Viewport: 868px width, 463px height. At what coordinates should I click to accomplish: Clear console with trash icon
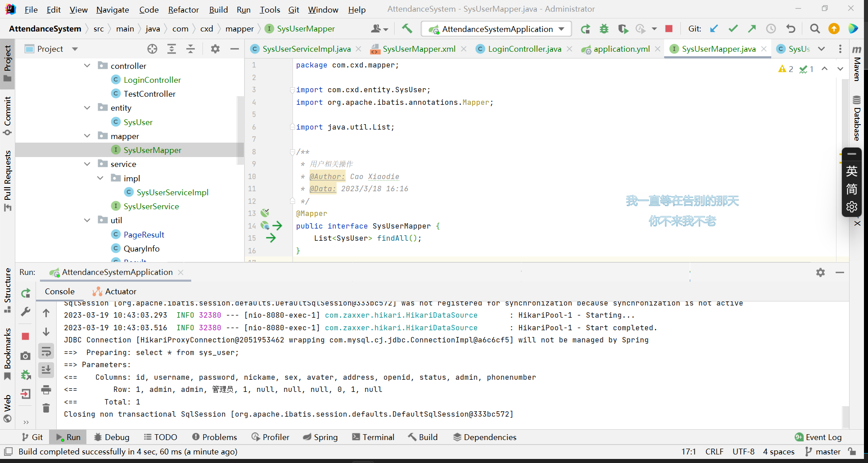tap(46, 408)
